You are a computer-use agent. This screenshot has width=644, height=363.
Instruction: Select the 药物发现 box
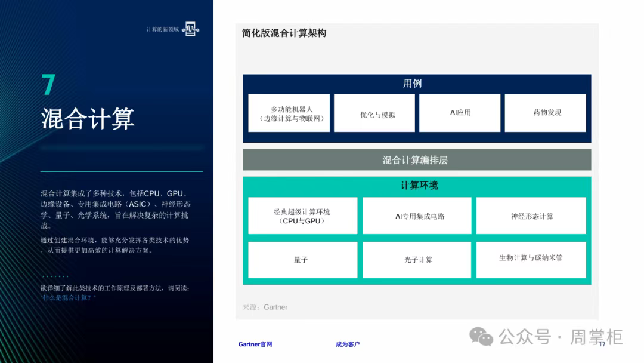[x=546, y=113]
